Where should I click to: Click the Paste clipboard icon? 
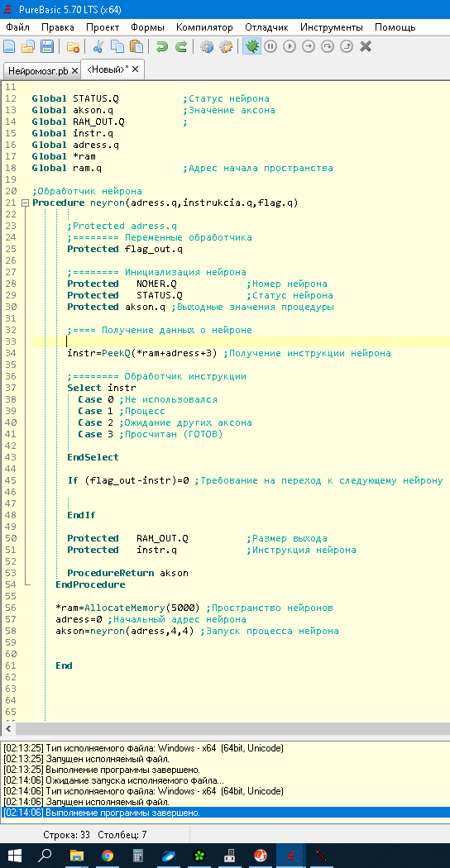coord(136,47)
